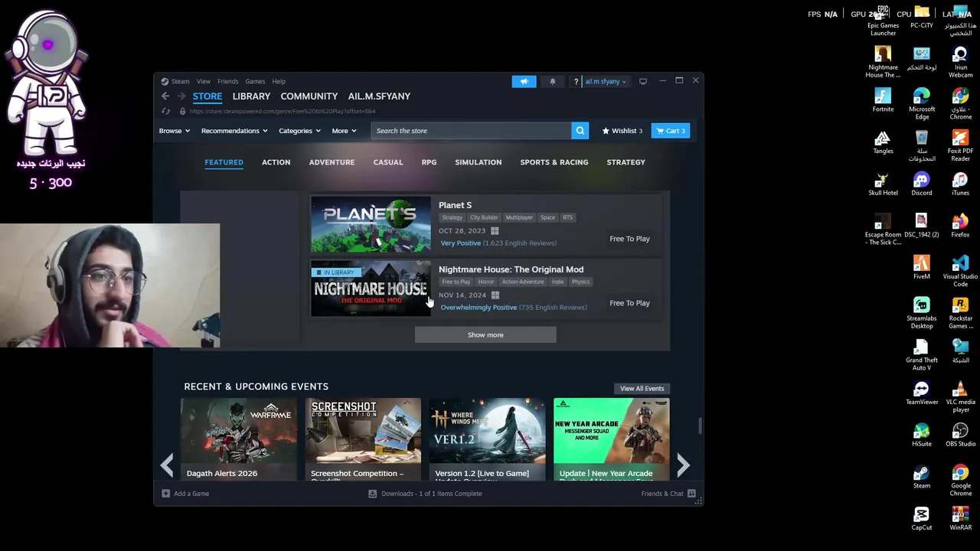Launch Streamlabs Desktop shortcut

point(922,313)
